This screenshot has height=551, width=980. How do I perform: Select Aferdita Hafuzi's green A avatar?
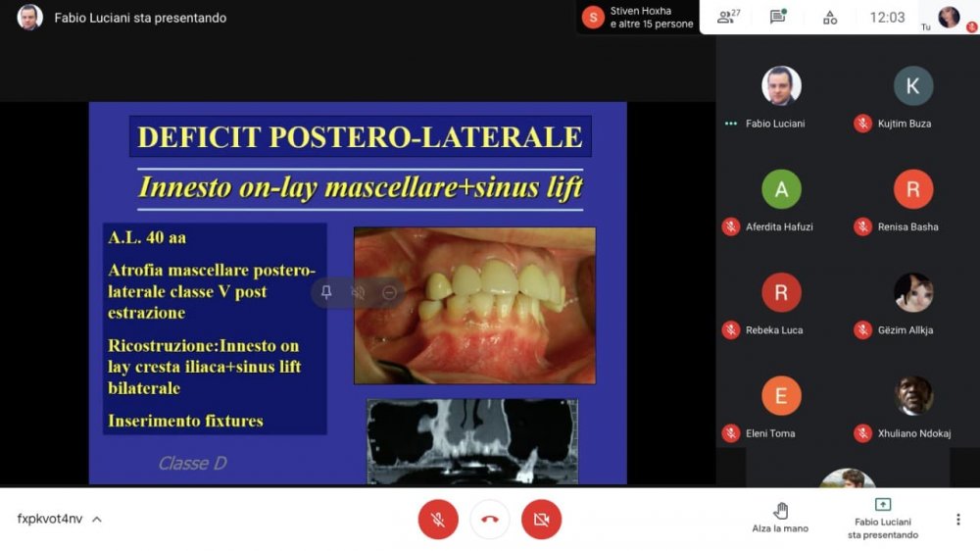[781, 189]
